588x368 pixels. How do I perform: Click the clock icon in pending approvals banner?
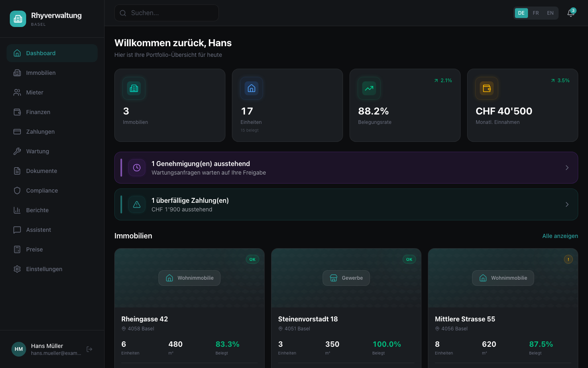click(x=137, y=168)
